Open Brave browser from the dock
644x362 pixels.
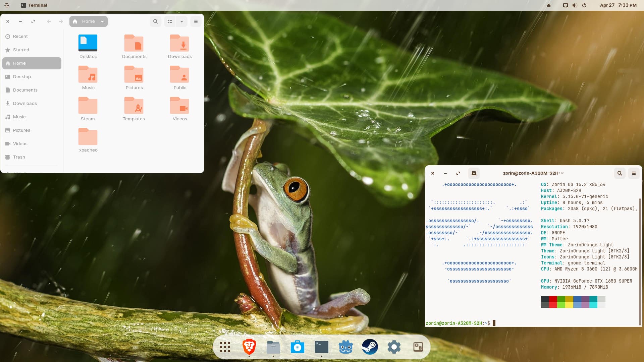coord(249,347)
